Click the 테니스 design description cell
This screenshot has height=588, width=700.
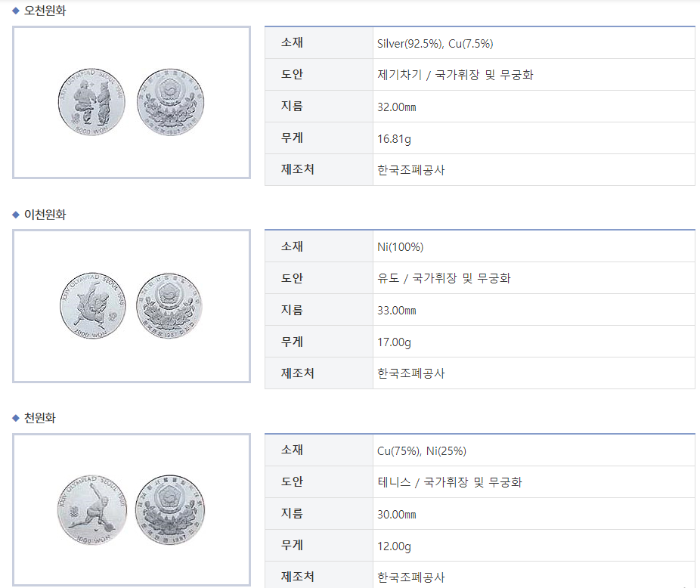449,482
